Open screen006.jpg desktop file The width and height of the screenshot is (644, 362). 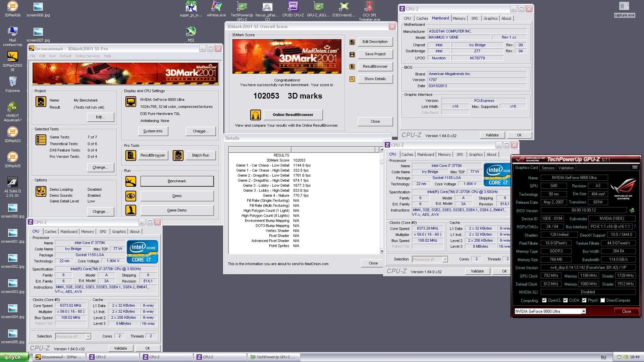pyautogui.click(x=38, y=9)
